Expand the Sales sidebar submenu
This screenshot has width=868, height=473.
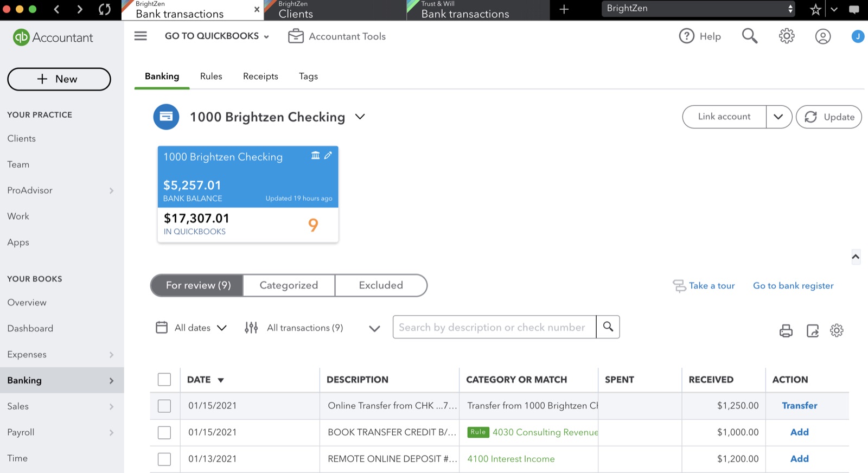point(111,406)
